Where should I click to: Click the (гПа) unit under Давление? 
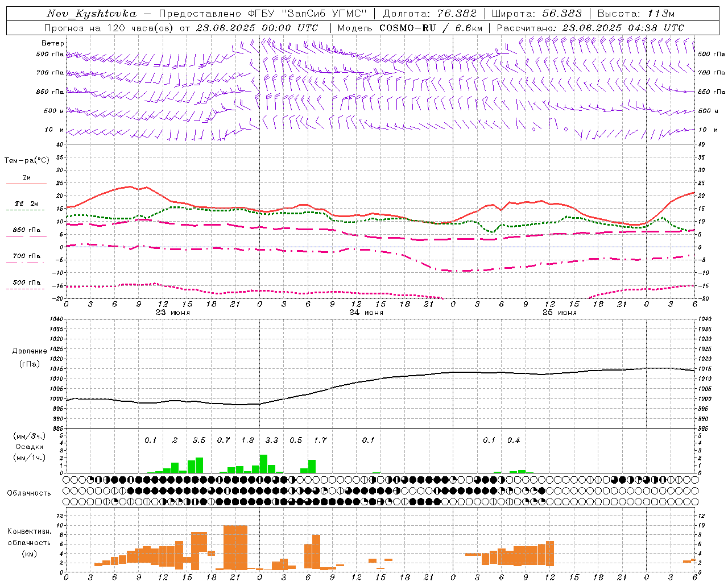point(30,364)
